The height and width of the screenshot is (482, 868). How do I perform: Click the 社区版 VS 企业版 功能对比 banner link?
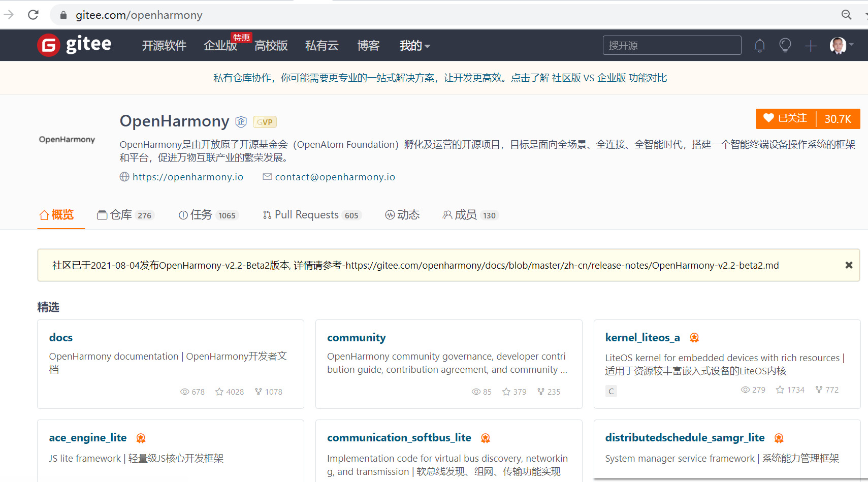pos(609,78)
